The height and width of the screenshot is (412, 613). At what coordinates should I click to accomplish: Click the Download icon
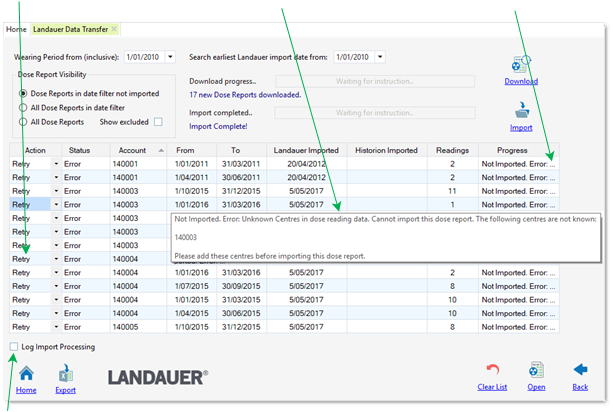521,64
